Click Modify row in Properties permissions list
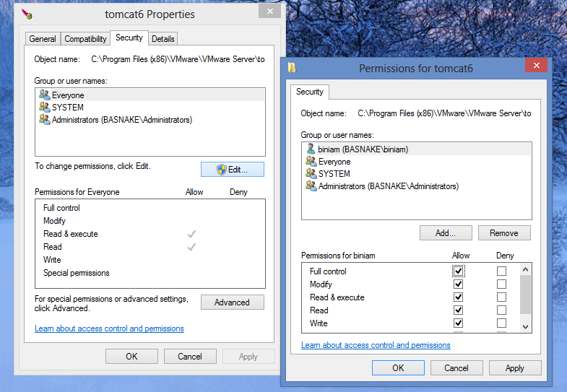 click(x=150, y=221)
